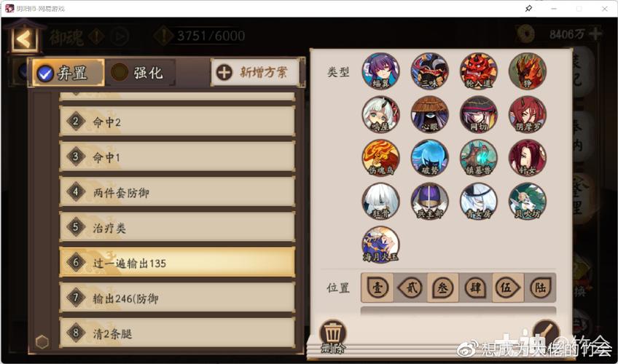This screenshot has height=364, width=618.
Task: Select the 海月火玉 soul type icon
Action: tap(380, 245)
